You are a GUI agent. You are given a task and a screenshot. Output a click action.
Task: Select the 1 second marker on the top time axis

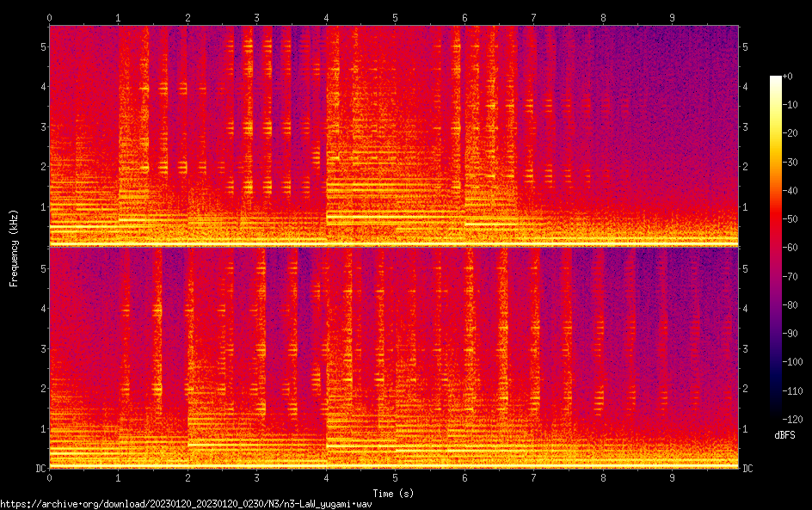118,17
